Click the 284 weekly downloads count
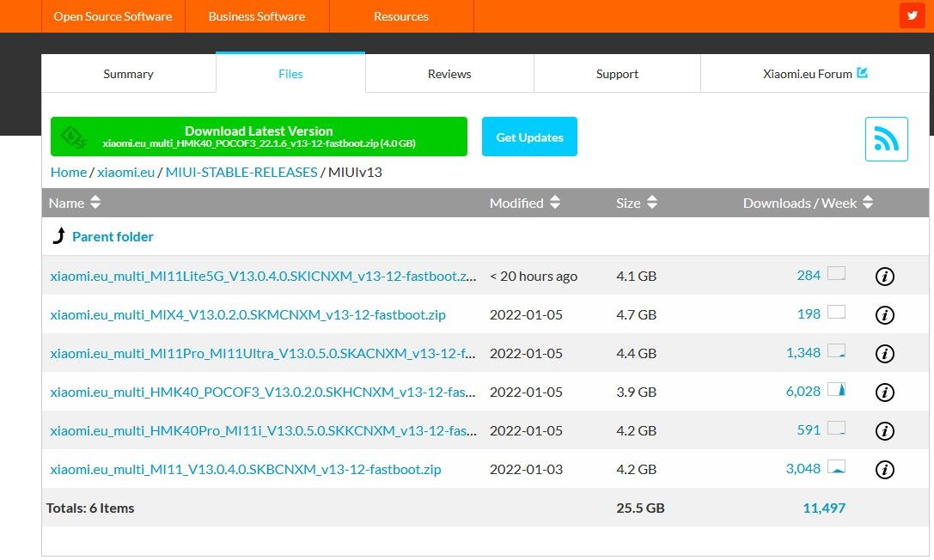The width and height of the screenshot is (934, 560). [x=809, y=275]
